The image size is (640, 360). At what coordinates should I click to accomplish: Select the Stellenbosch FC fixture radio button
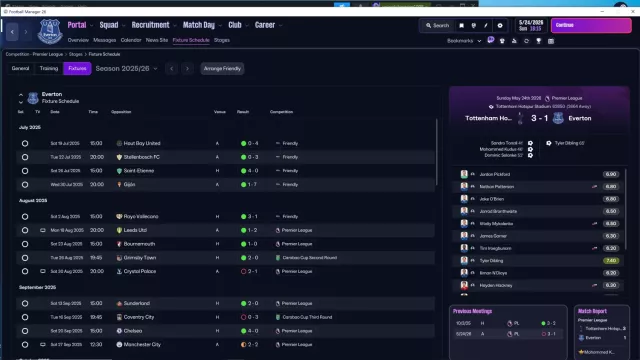coord(25,157)
